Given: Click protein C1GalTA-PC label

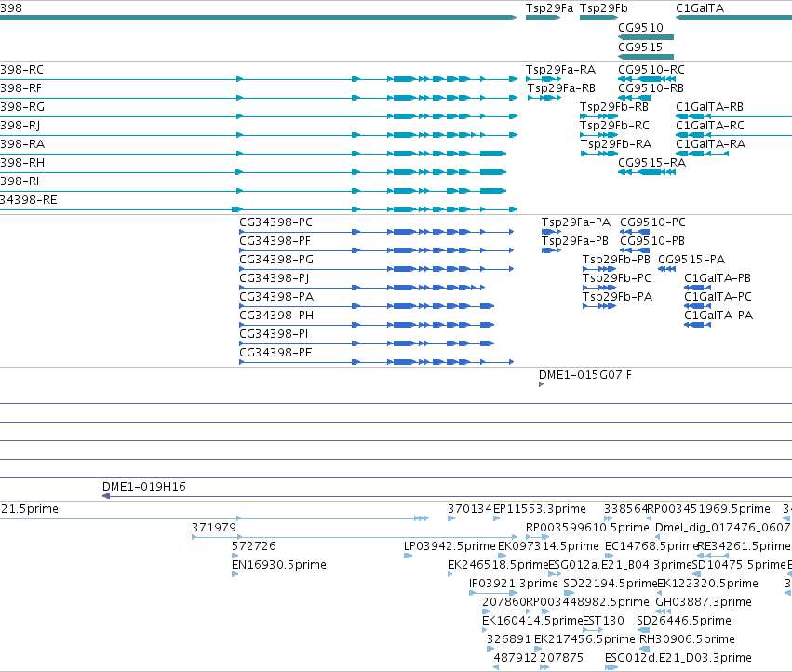Looking at the screenshot, I should 718,297.
